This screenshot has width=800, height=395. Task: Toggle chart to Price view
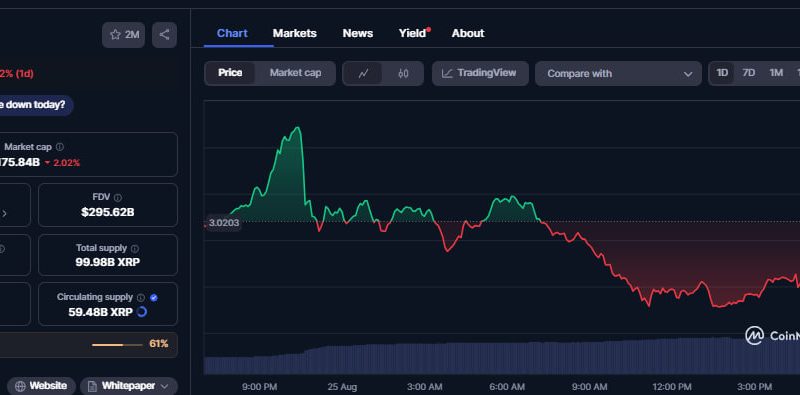(x=230, y=73)
